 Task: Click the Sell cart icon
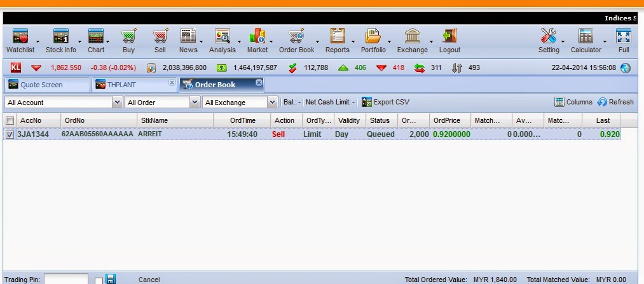tap(160, 36)
